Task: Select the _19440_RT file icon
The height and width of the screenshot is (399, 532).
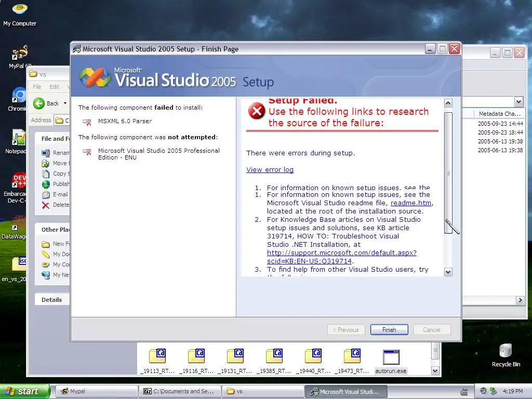Action: (x=313, y=361)
